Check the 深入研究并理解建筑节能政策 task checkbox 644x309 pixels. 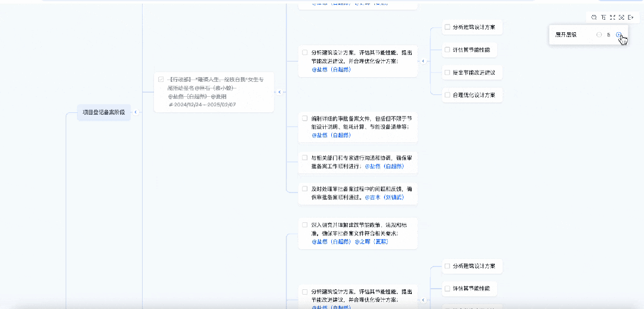[305, 225]
